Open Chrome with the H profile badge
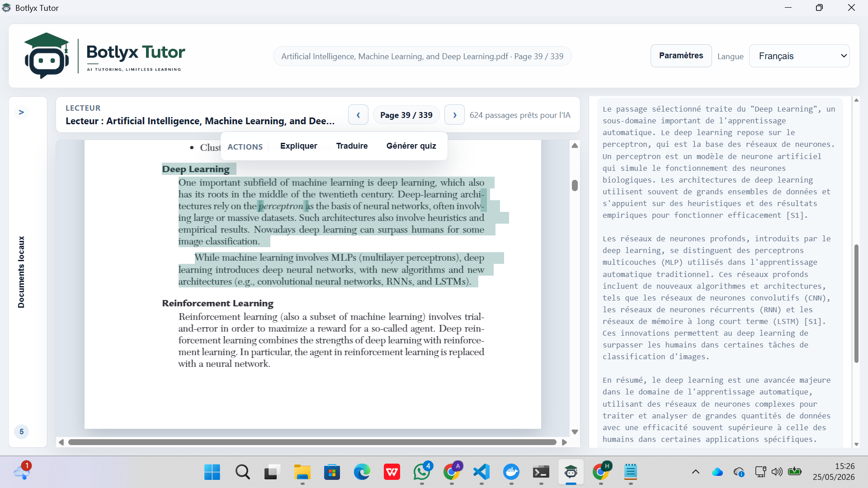This screenshot has width=868, height=488. click(x=601, y=472)
